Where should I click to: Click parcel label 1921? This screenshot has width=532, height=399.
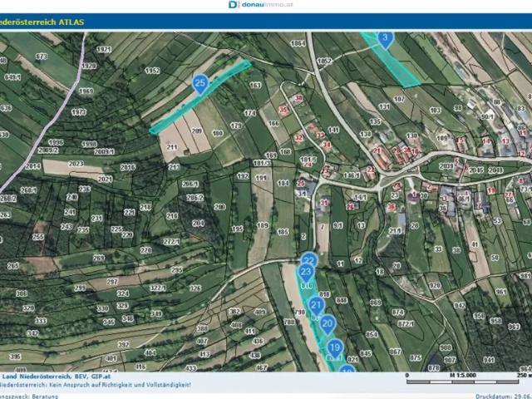104,50
